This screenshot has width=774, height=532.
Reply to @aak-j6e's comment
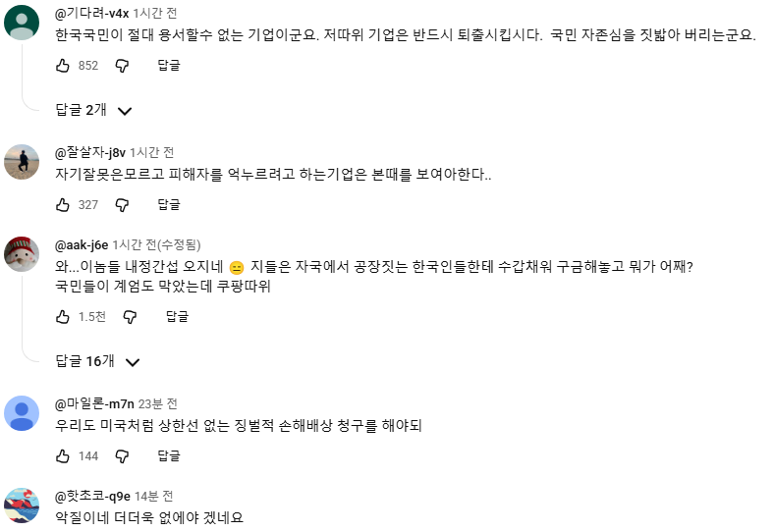(177, 317)
